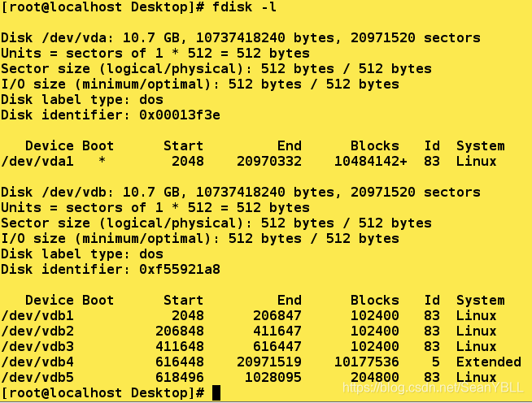Click End value 1028095
532x403 pixels.
pos(273,378)
